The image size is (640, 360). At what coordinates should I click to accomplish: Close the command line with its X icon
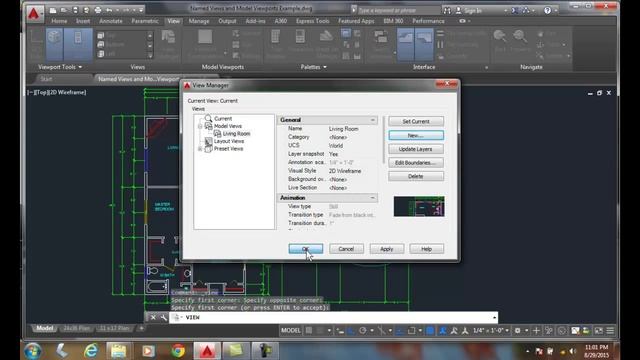click(x=153, y=317)
